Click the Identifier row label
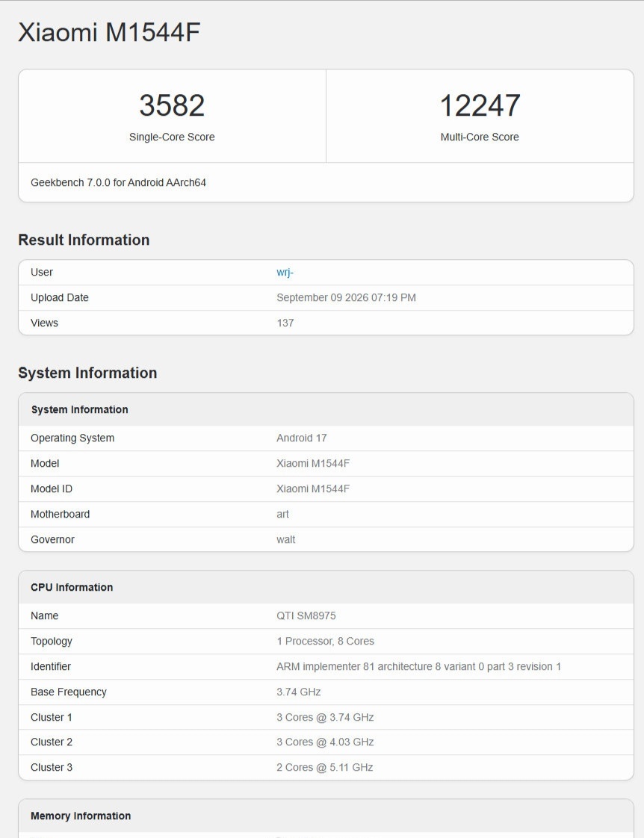The height and width of the screenshot is (838, 644). pos(50,666)
